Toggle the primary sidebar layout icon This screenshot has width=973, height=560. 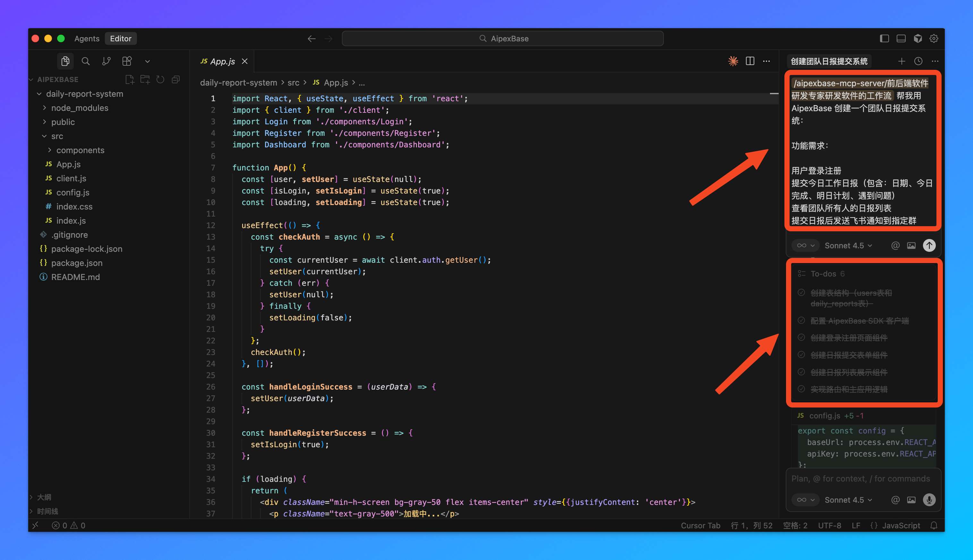(884, 38)
